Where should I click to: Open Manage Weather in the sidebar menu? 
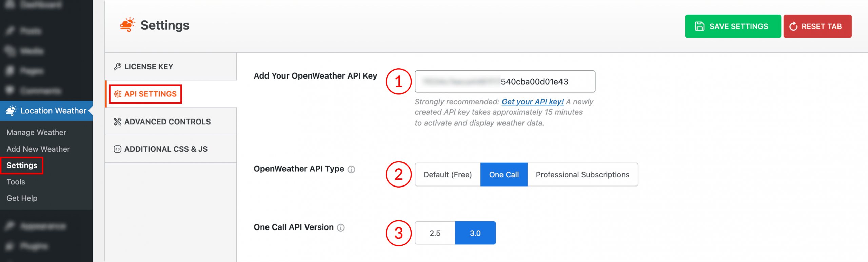pyautogui.click(x=36, y=132)
